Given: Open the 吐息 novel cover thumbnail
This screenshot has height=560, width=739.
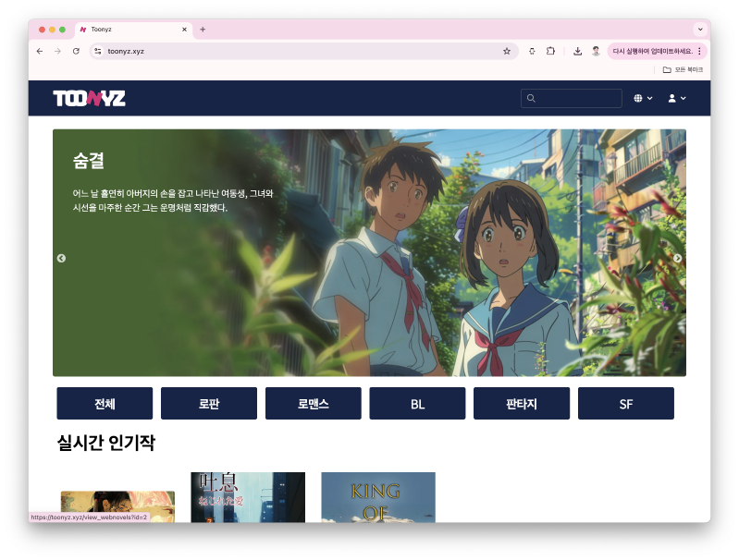Looking at the screenshot, I should coord(248,497).
